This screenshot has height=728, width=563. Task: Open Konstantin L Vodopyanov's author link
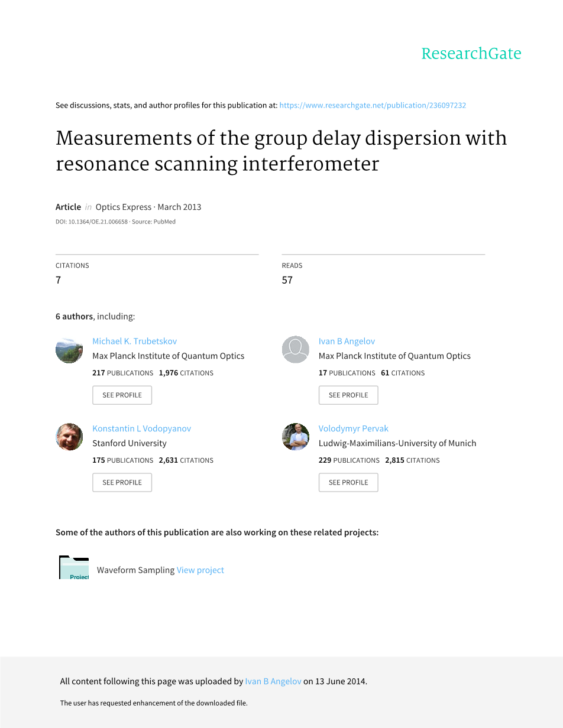coord(141,428)
